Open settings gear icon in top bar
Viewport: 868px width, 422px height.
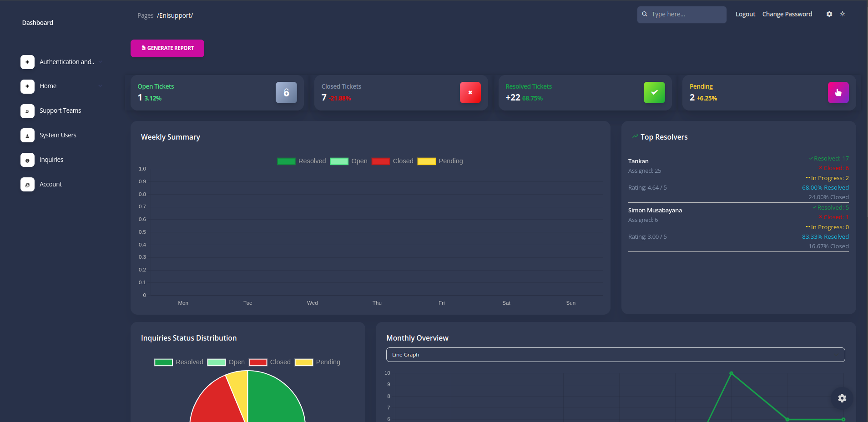pyautogui.click(x=829, y=14)
